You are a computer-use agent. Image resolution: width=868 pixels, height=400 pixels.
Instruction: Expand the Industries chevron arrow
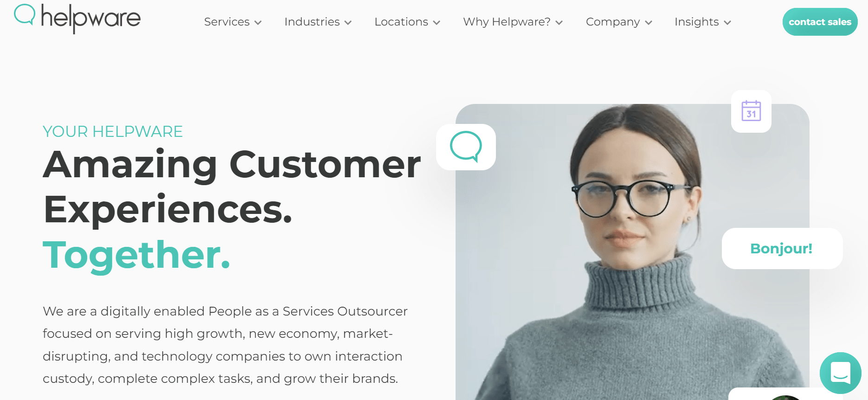348,23
